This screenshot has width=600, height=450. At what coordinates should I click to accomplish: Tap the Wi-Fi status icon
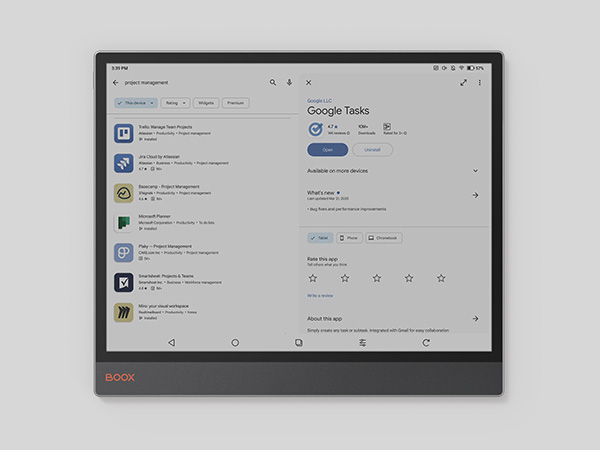point(461,68)
